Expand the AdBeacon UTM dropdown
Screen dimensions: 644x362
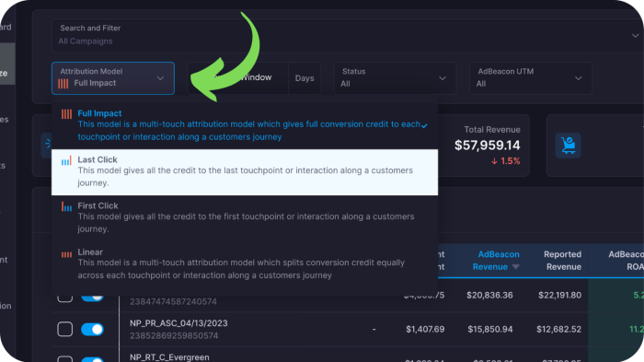tap(531, 78)
